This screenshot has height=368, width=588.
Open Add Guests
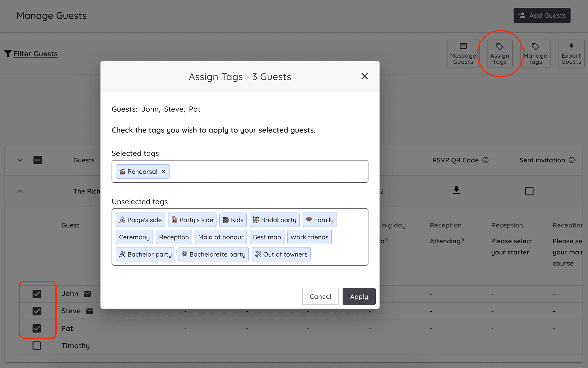coord(541,15)
